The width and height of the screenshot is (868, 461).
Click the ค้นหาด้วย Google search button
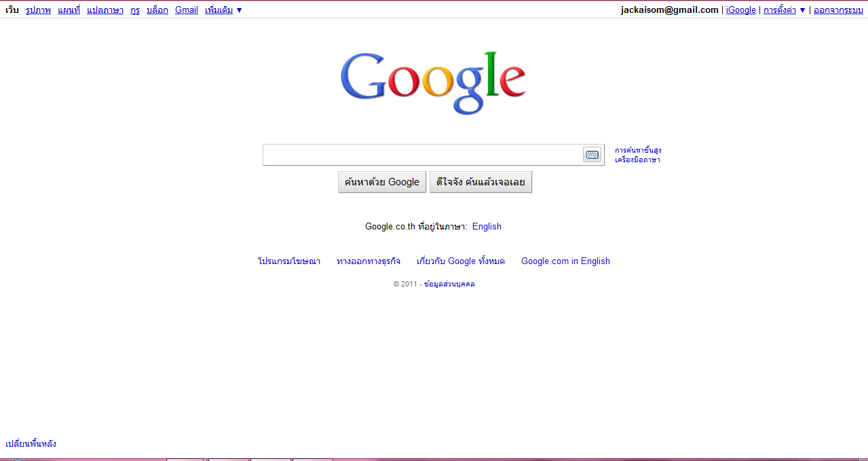coord(382,182)
